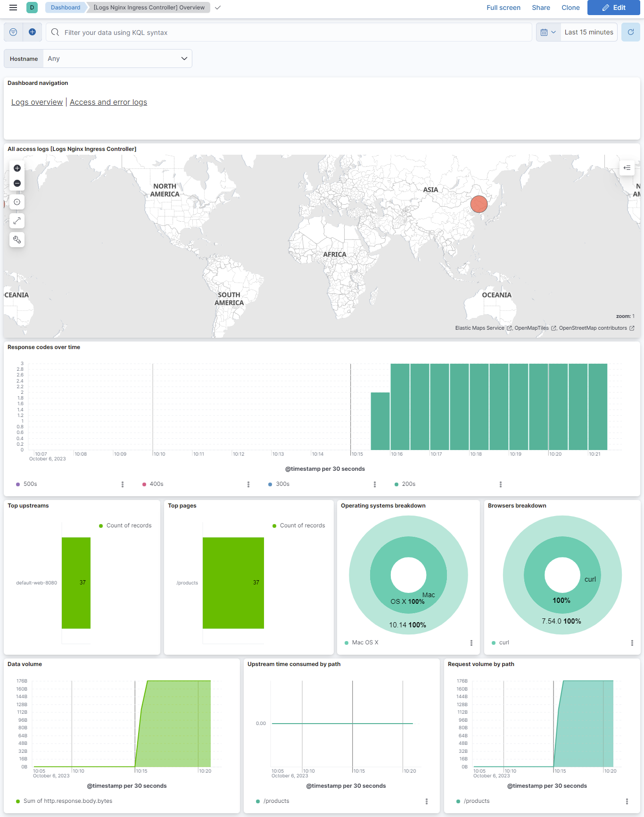Open the map tools wrench icon

pos(17,240)
